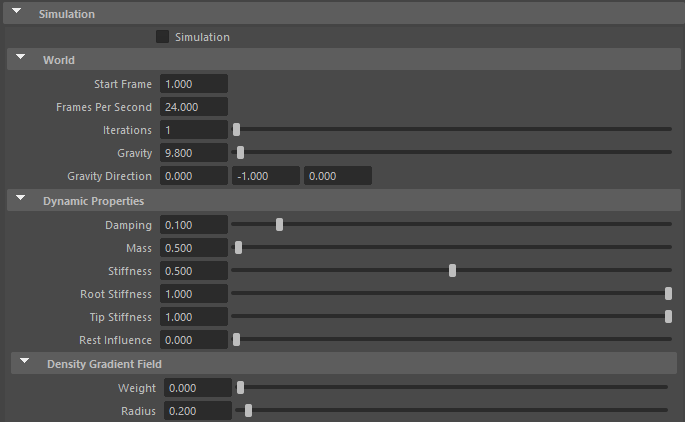Collapse the Simulation section

[x=17, y=14]
